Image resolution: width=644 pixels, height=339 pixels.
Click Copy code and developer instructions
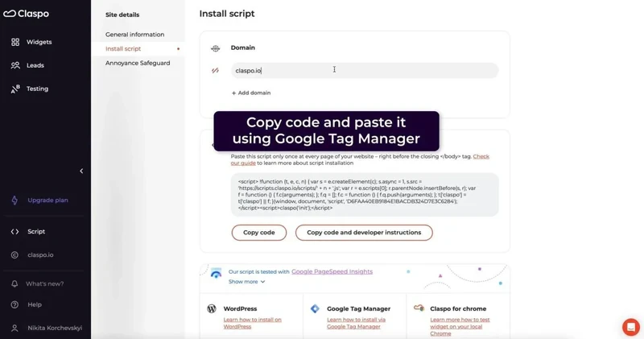pos(364,233)
